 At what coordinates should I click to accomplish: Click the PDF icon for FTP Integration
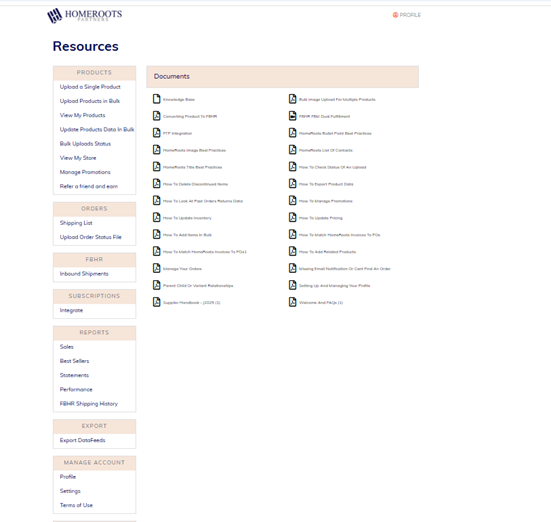[156, 133]
